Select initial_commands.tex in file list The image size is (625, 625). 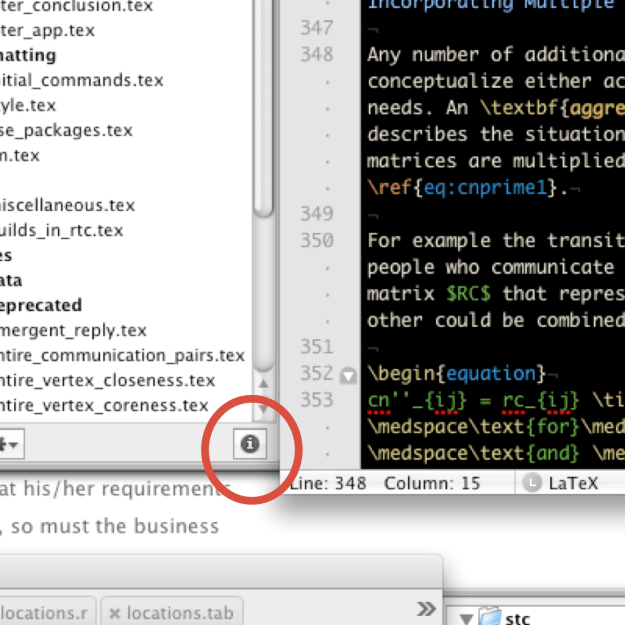pyautogui.click(x=81, y=81)
